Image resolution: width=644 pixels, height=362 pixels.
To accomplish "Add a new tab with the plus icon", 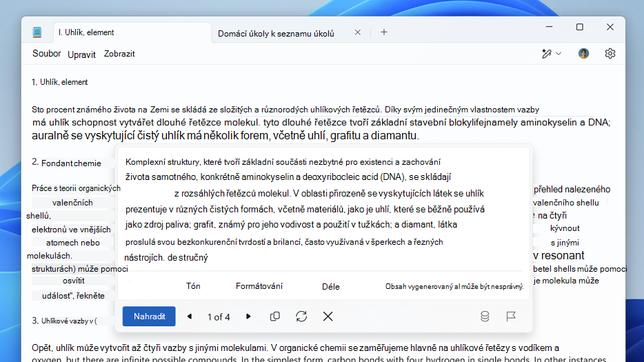I will point(384,32).
